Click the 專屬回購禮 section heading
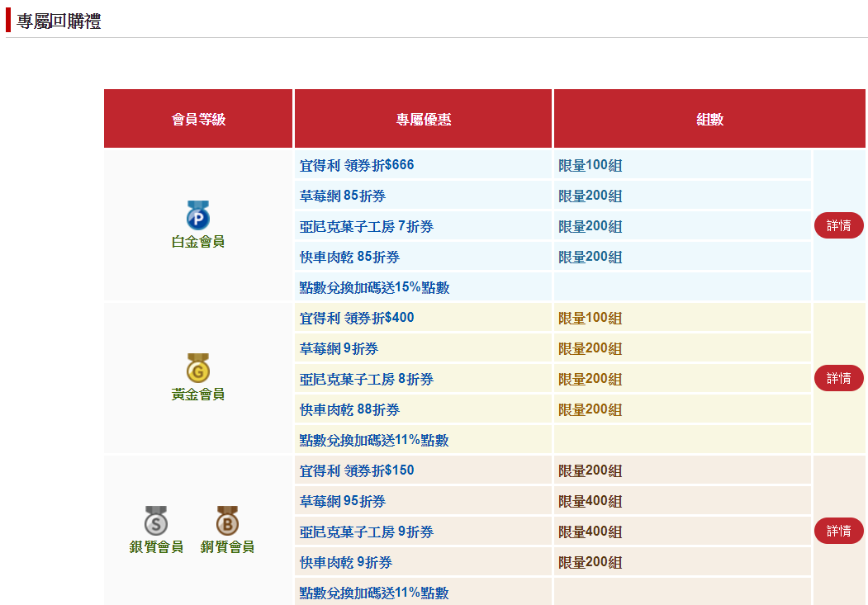The height and width of the screenshot is (605, 868). pos(59,21)
